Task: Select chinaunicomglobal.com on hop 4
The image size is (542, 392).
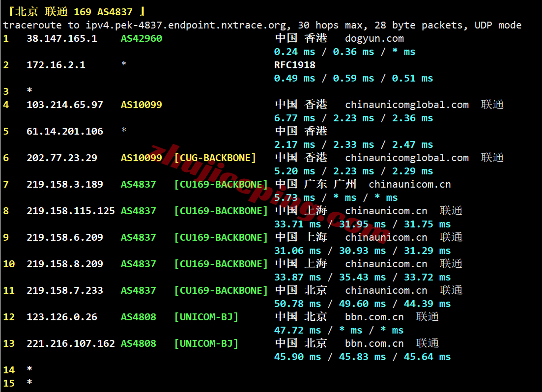Action: 407,105
